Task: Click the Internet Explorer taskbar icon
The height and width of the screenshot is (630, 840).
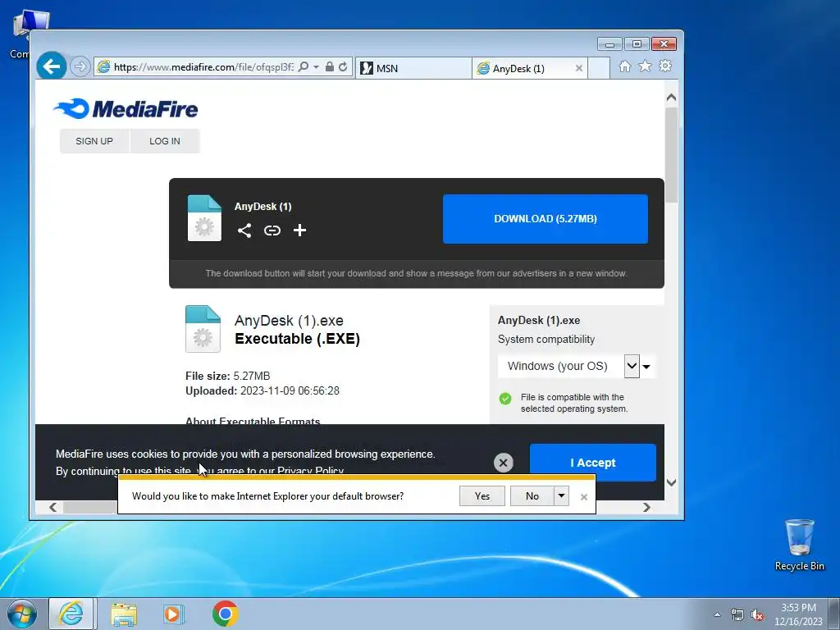Action: pos(71,614)
